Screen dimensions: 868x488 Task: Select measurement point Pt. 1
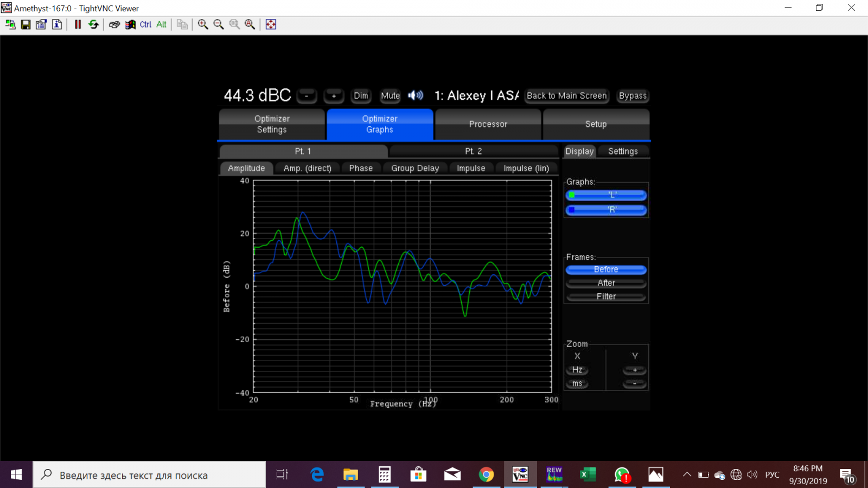click(303, 151)
